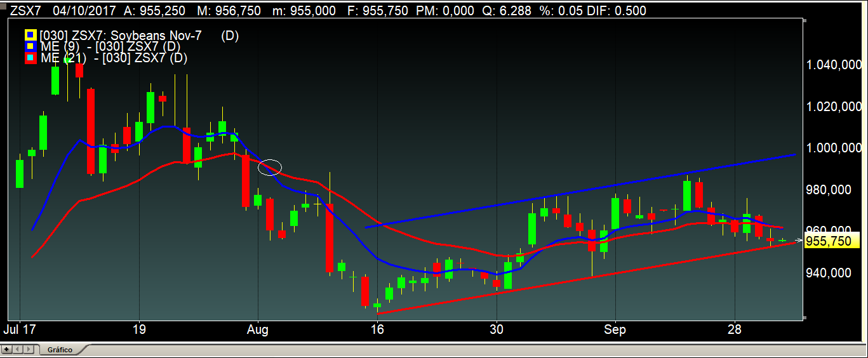This screenshot has width=868, height=358.
Task: Click the 'Jul 17' date axis label
Action: coord(20,330)
